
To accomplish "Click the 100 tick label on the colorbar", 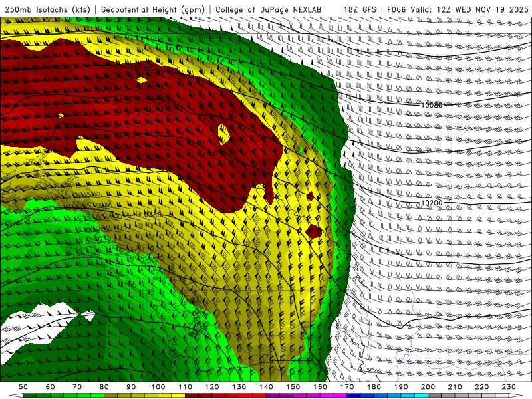I will pos(158,387).
